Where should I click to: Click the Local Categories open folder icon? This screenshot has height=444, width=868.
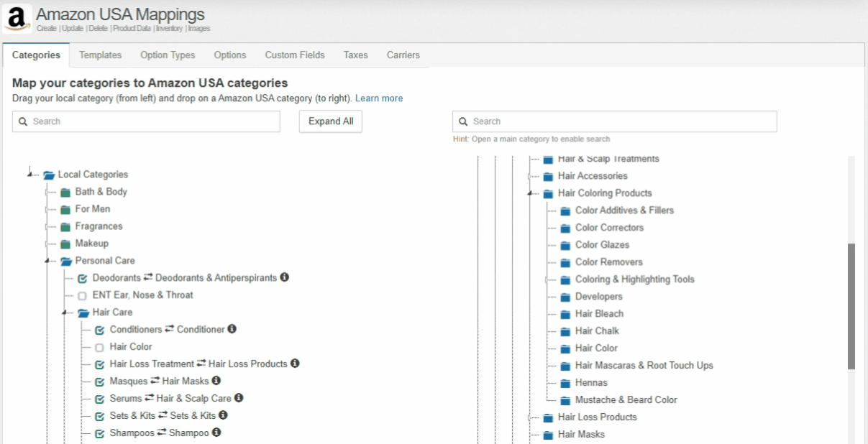[49, 175]
